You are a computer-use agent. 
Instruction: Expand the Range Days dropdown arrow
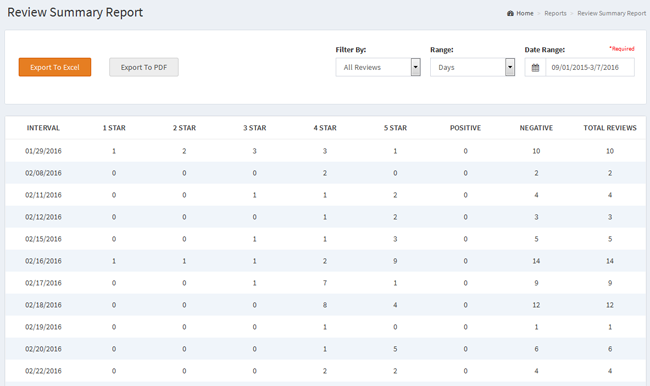coord(510,67)
